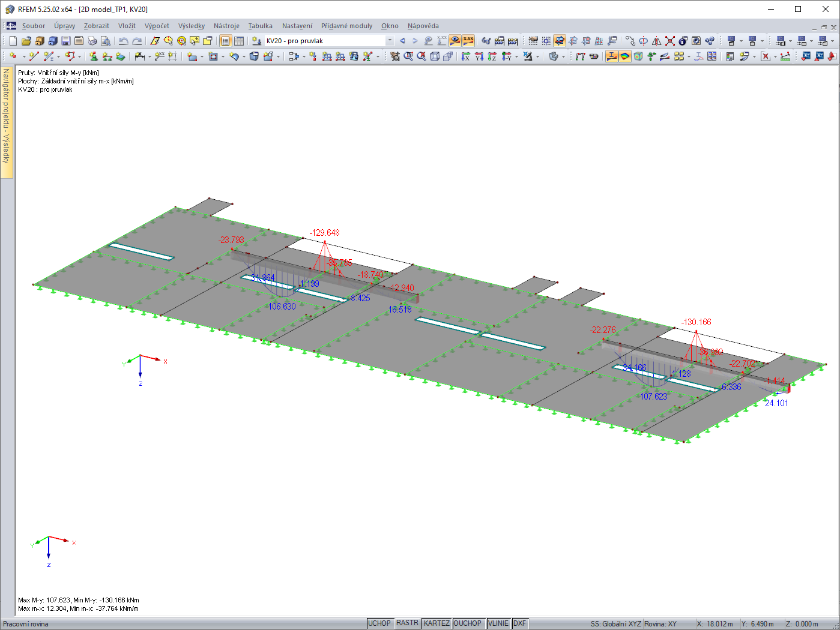This screenshot has width=840, height=630.
Task: Show view in the Z direction
Action: [x=492, y=56]
